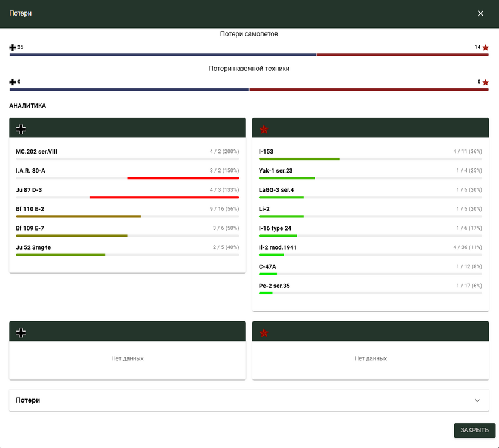This screenshot has height=448, width=499.
Task: Select the Ju 87 D-3 aircraft entry
Action: coord(29,190)
